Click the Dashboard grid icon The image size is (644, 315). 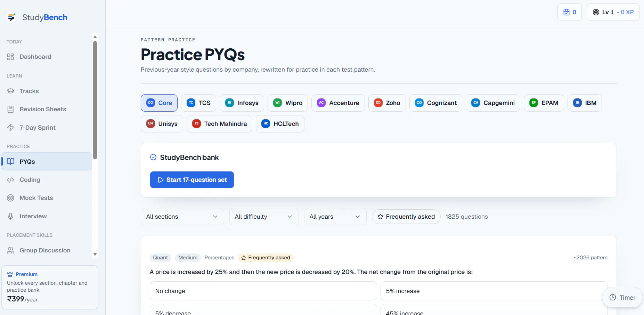point(11,57)
